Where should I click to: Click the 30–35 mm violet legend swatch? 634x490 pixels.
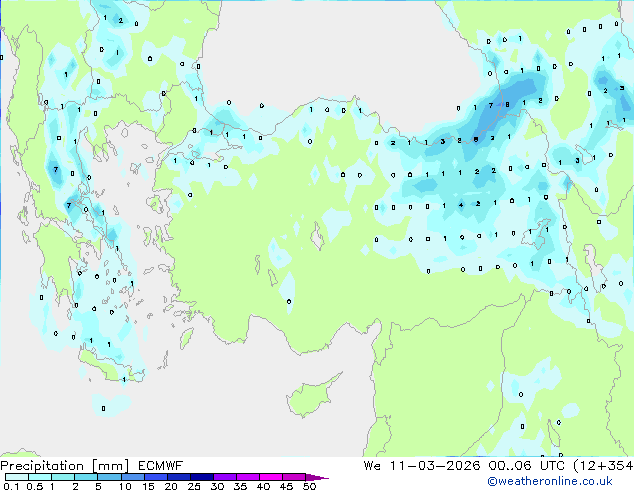(x=225, y=477)
